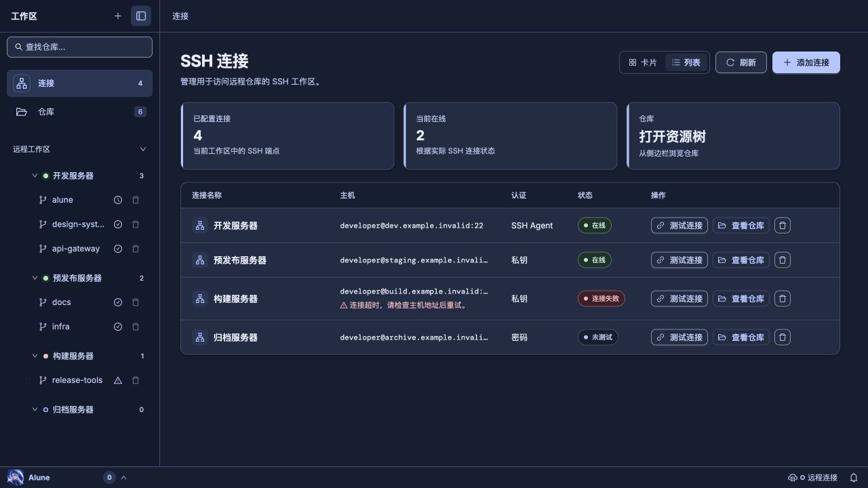Open notifications bell in status bar
This screenshot has height=488, width=868.
point(854,478)
